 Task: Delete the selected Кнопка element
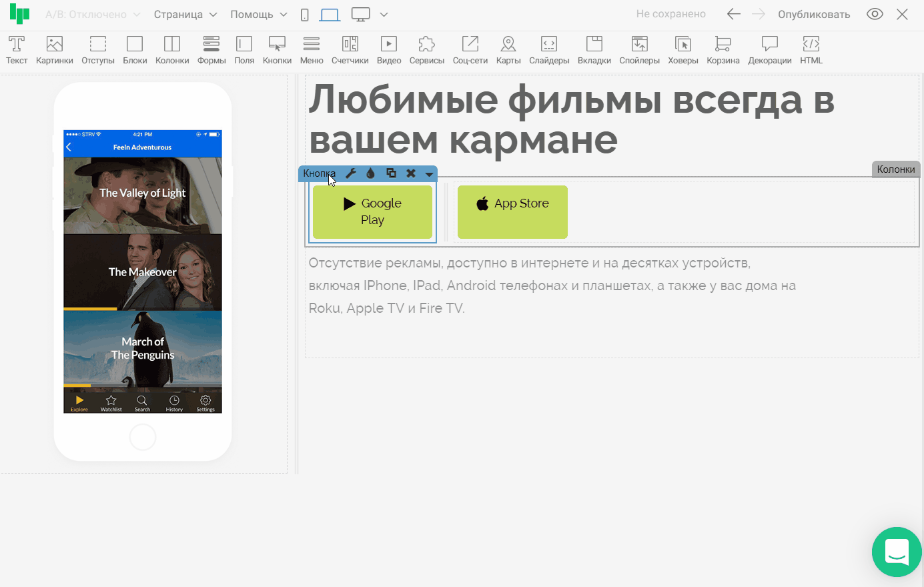tap(411, 173)
